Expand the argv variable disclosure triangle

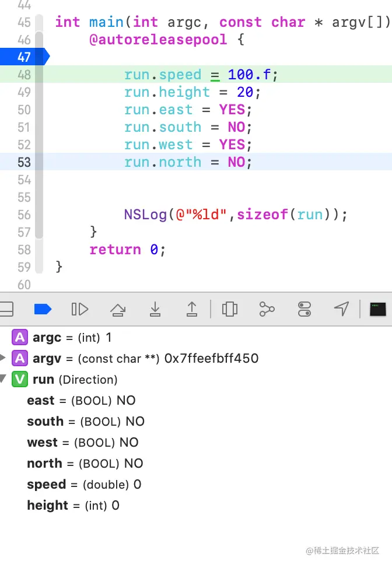3,358
